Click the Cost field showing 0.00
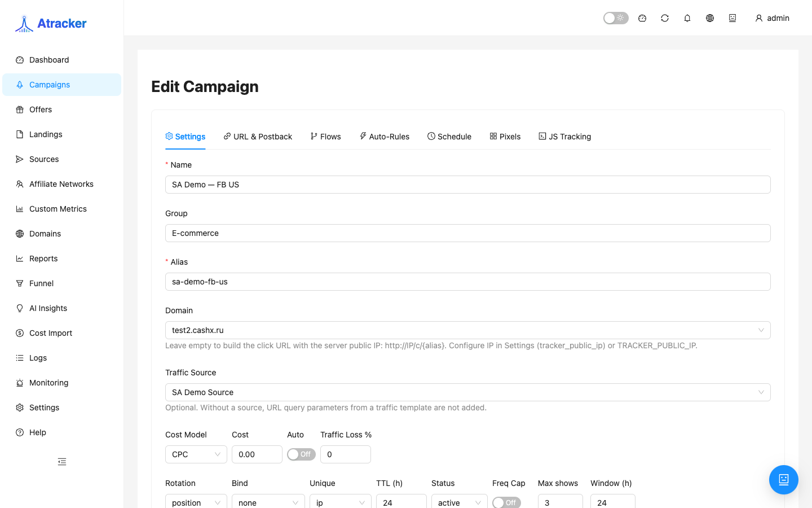This screenshot has height=508, width=812. [257, 454]
